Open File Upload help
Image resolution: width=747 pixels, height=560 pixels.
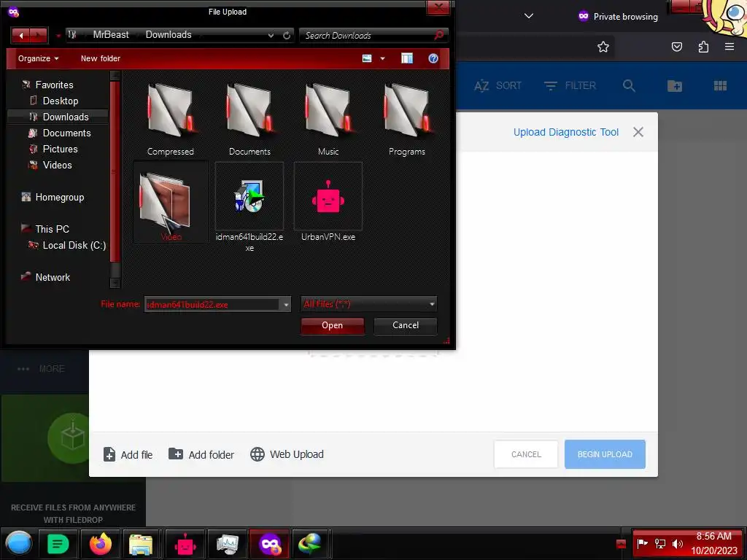(x=433, y=58)
